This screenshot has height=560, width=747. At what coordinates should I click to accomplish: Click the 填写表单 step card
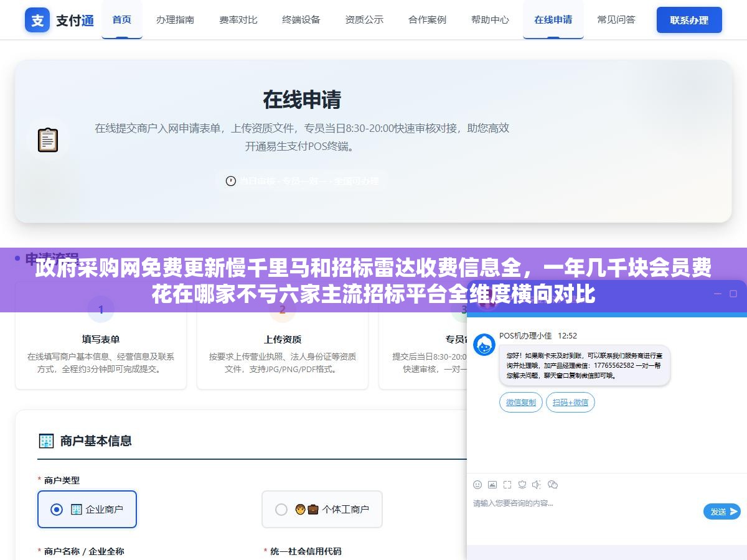pyautogui.click(x=101, y=336)
